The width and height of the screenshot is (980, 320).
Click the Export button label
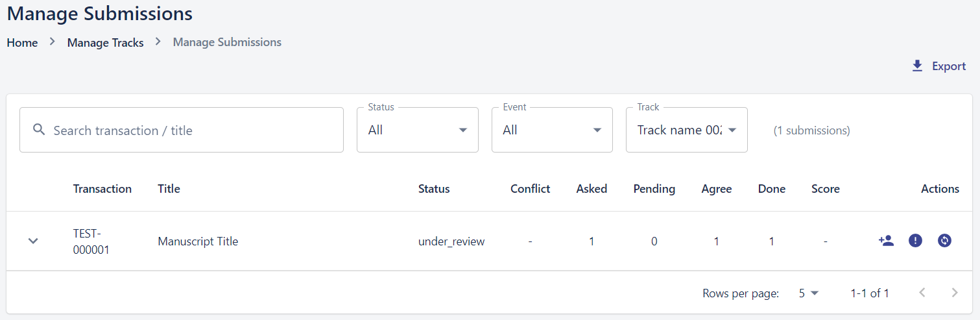[x=949, y=66]
